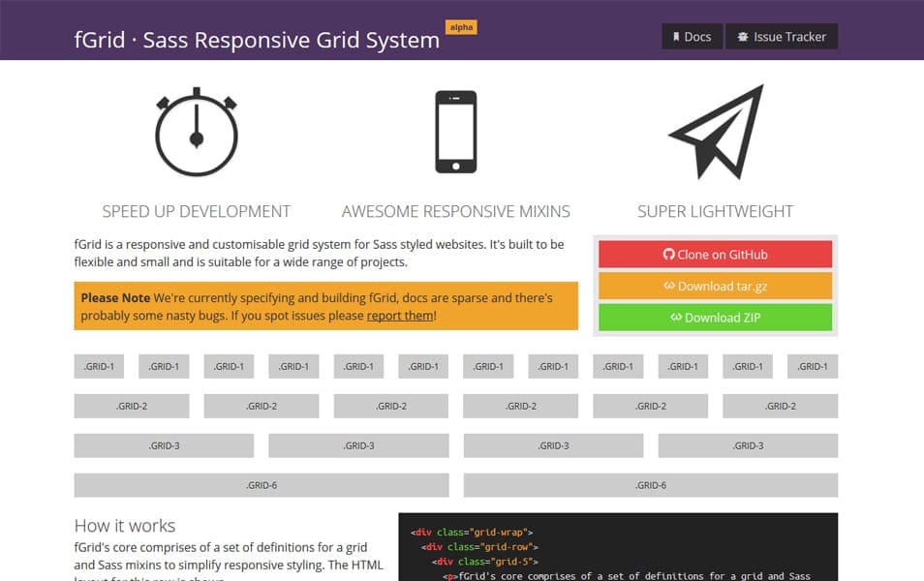Click the Clone on GitHub button
924x581 pixels.
(716, 254)
